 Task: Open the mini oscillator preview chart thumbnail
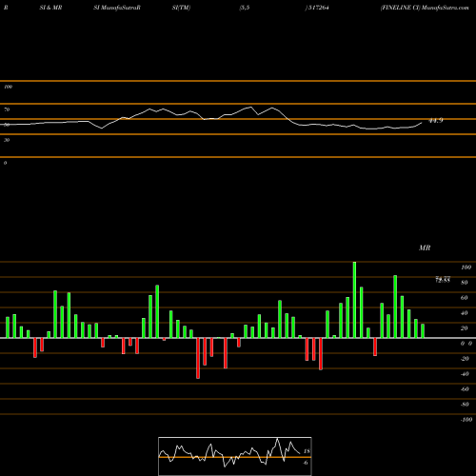click(235, 456)
